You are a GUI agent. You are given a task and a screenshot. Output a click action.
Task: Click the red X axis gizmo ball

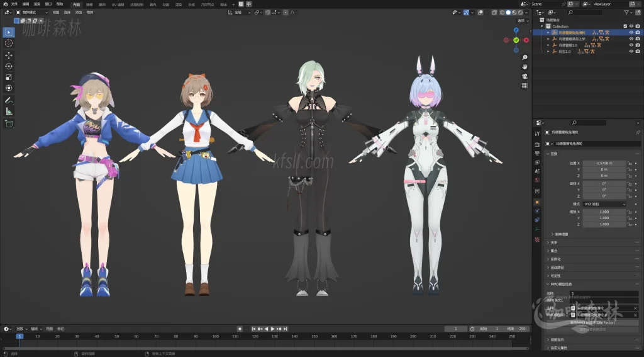(526, 40)
